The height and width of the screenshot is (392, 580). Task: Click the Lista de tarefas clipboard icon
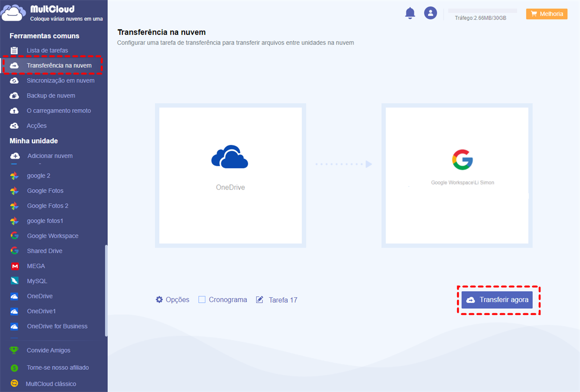[x=14, y=50]
